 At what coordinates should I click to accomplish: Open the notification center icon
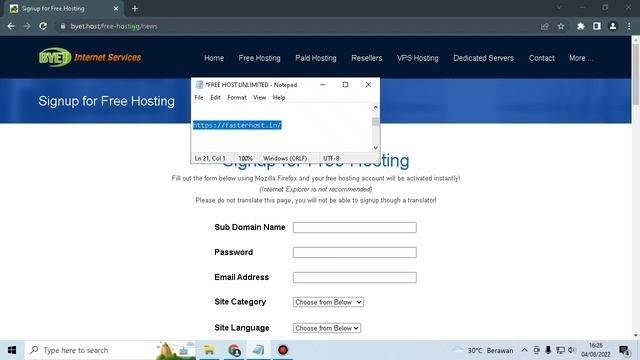(x=624, y=350)
